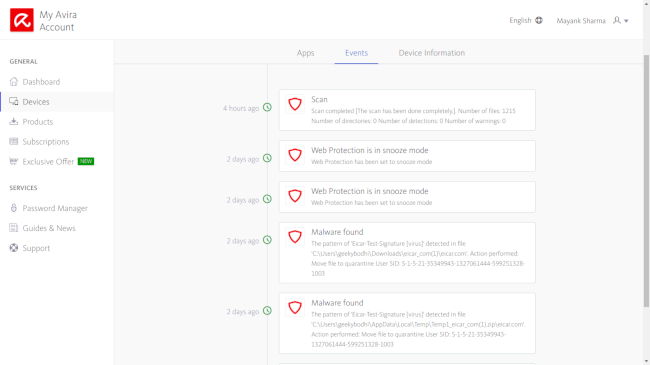The height and width of the screenshot is (365, 650).
Task: Open Password Manager service
Action: point(55,208)
